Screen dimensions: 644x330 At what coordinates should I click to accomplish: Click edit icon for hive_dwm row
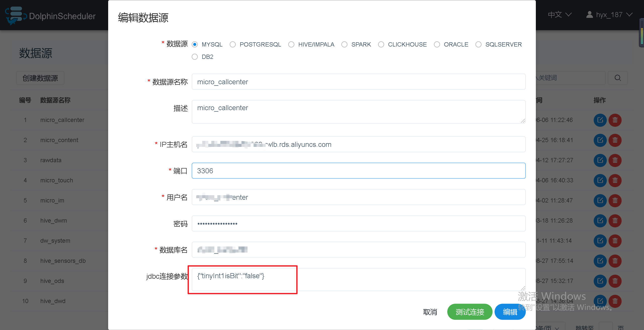point(600,221)
